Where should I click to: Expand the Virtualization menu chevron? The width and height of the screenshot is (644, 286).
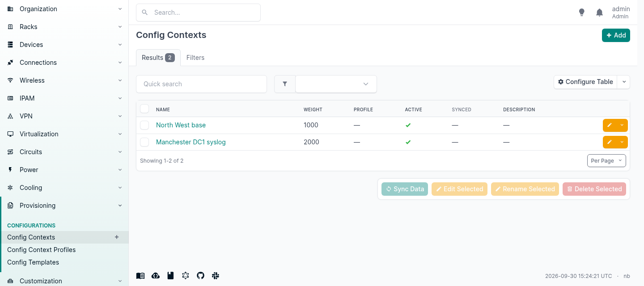click(x=120, y=134)
